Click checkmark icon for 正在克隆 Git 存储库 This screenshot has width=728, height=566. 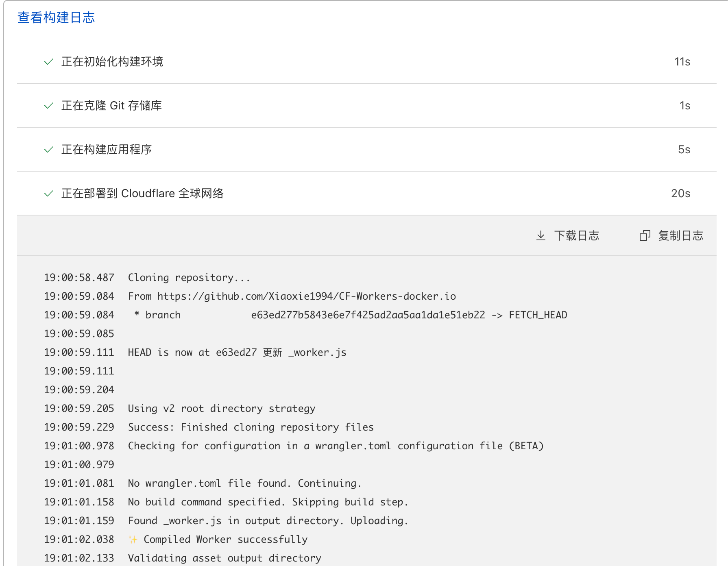(x=49, y=106)
